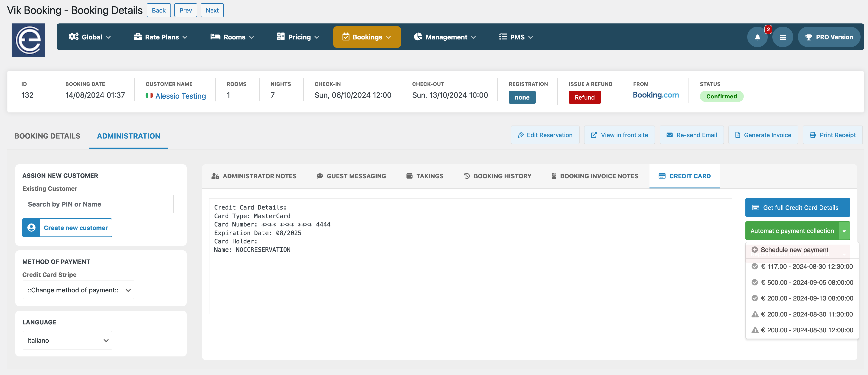Expand the Pricing menu
Screen dimensions: 868x375
[x=298, y=37]
